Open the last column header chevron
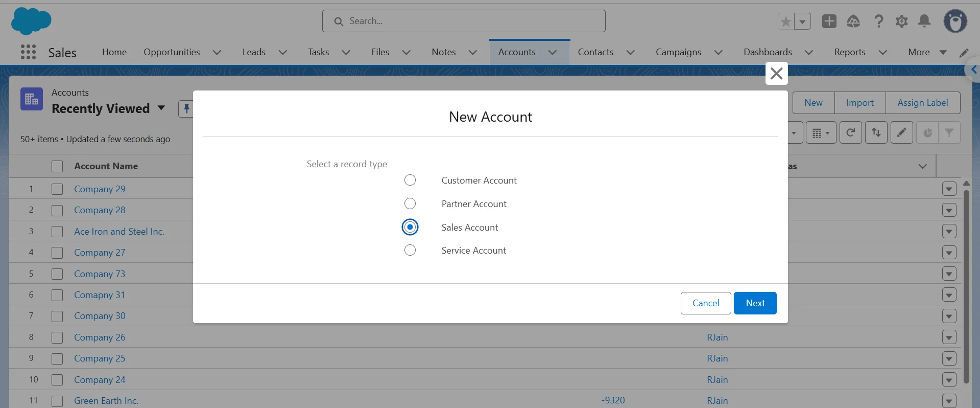 922,166
